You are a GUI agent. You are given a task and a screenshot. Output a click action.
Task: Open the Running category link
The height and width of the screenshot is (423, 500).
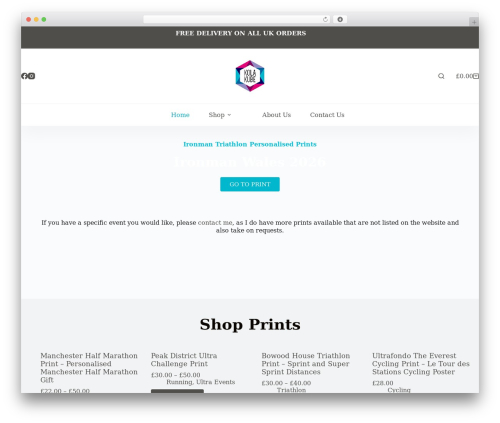point(180,382)
